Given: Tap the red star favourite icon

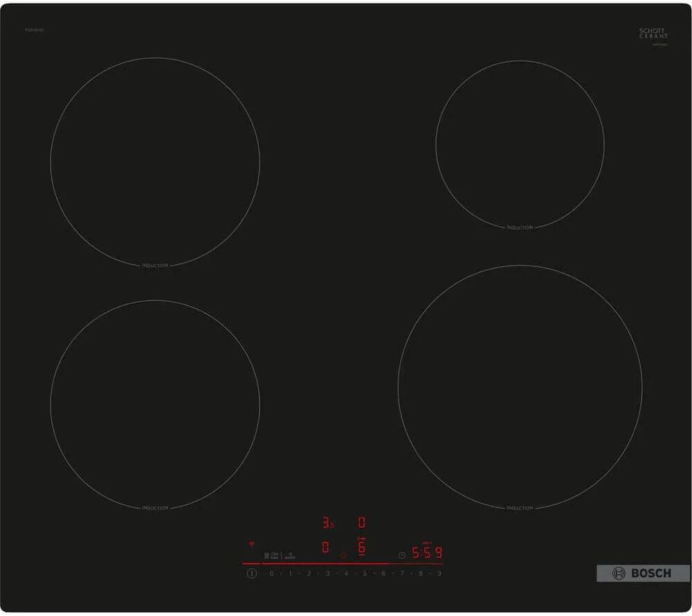Looking at the screenshot, I should [343, 554].
